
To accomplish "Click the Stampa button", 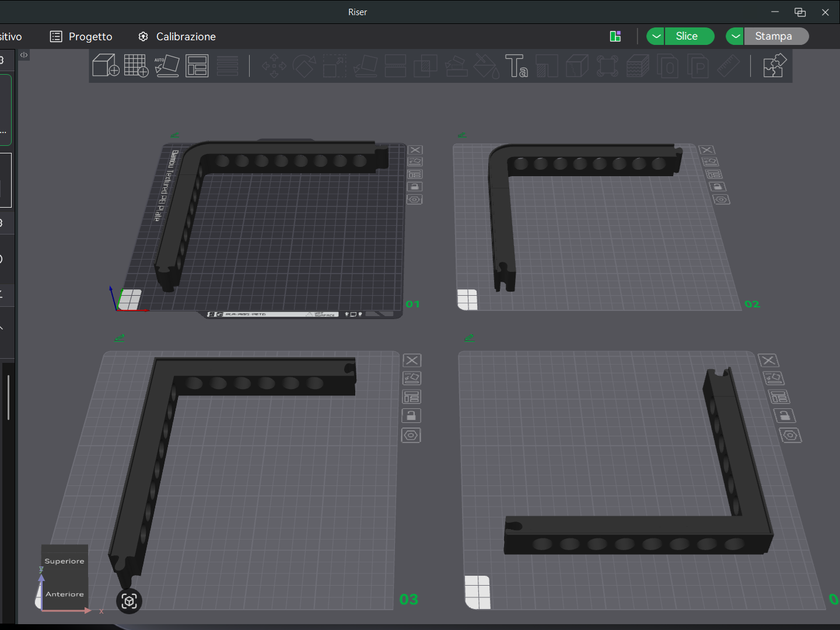I will click(776, 36).
